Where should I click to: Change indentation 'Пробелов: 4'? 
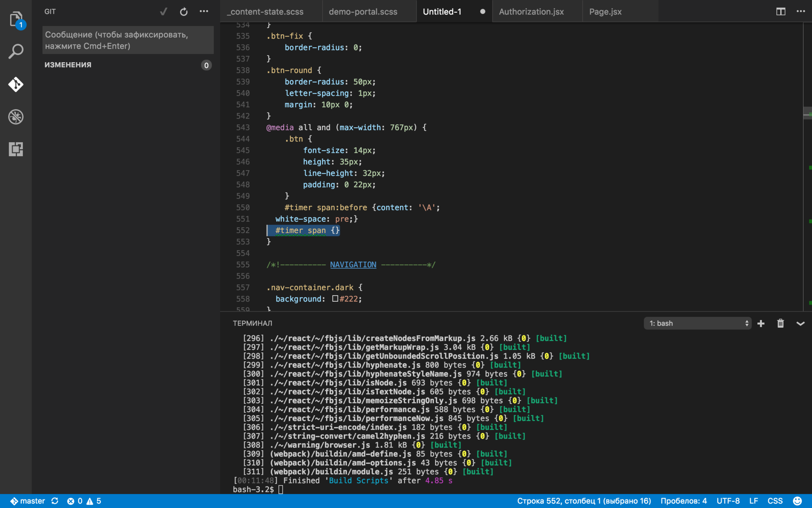(683, 501)
